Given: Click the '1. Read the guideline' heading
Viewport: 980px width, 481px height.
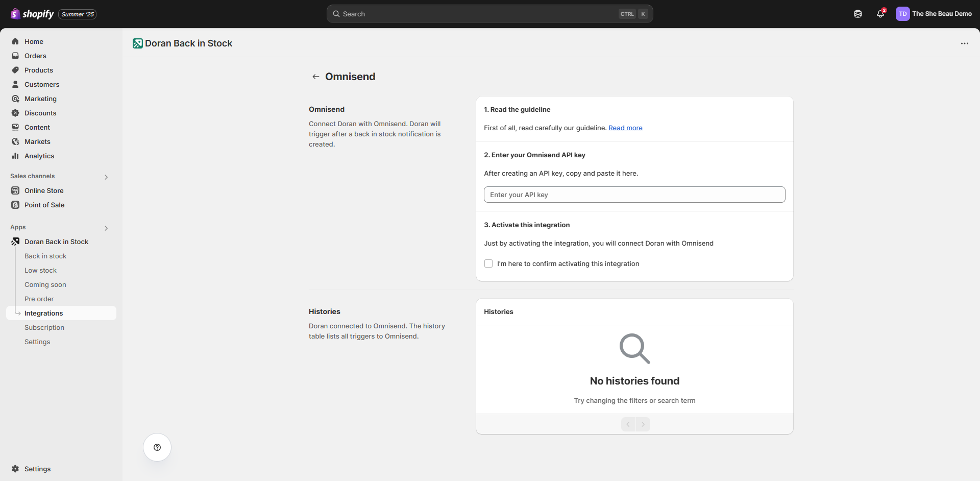Looking at the screenshot, I should tap(517, 109).
